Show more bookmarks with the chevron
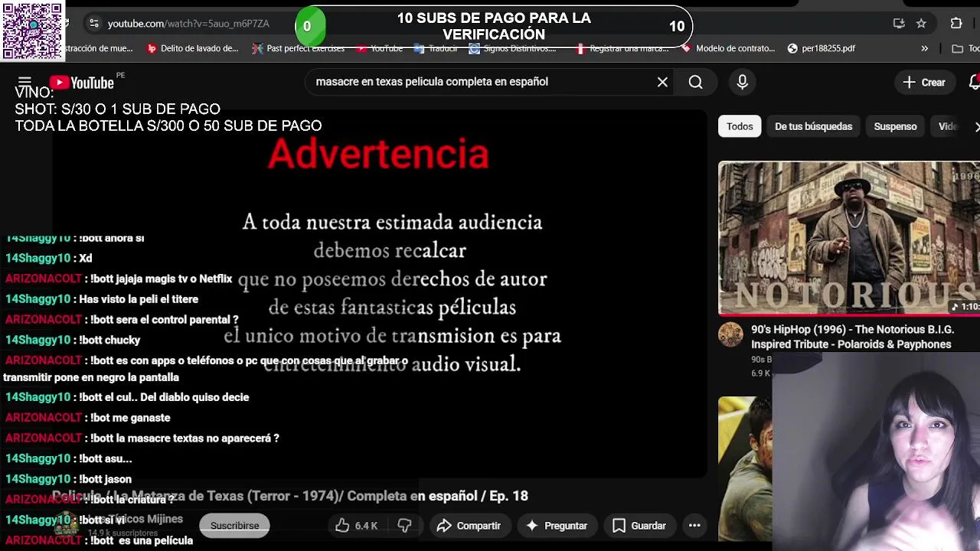The width and height of the screenshot is (980, 551). 924,48
